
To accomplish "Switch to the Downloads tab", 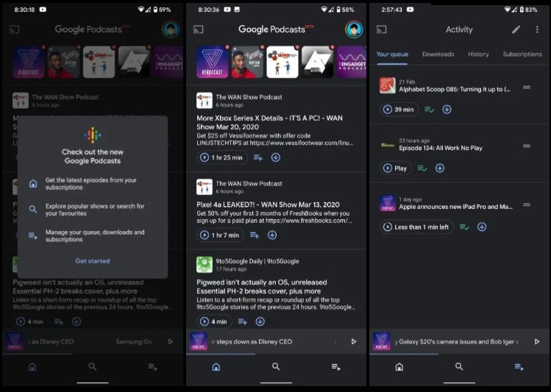I will [x=438, y=54].
